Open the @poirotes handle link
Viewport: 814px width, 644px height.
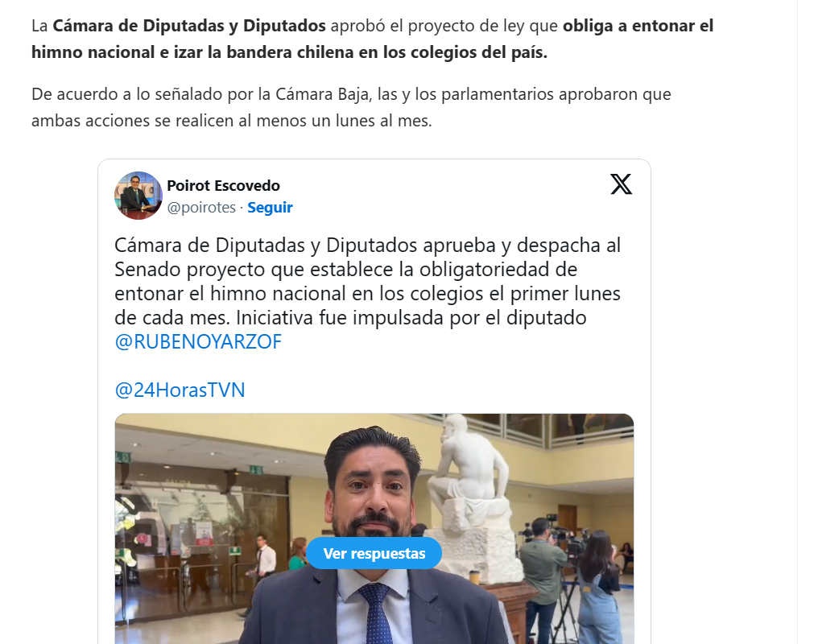201,207
